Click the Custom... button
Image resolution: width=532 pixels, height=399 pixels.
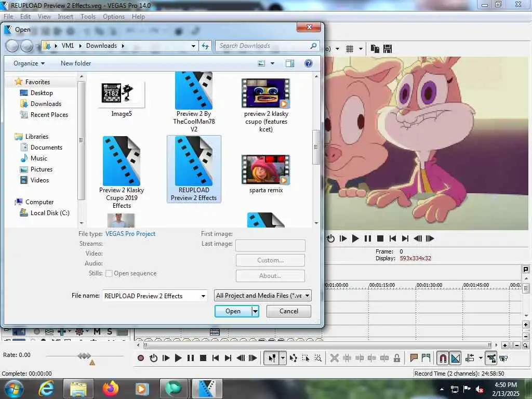click(x=270, y=260)
